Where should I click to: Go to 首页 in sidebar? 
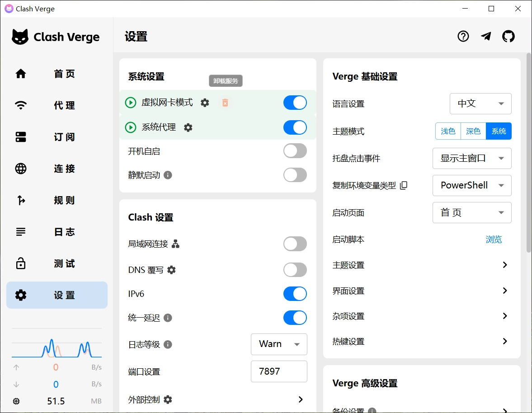click(x=57, y=74)
